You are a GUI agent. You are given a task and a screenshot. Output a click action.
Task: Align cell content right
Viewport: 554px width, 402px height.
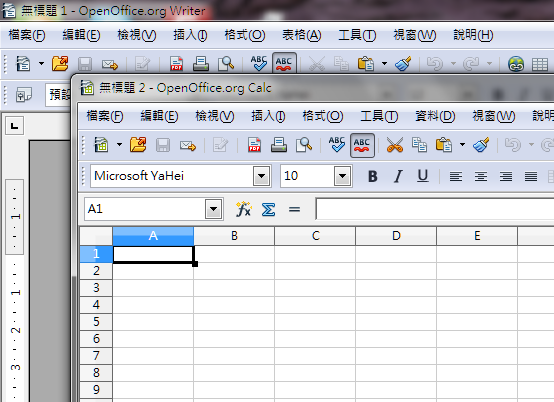(506, 176)
